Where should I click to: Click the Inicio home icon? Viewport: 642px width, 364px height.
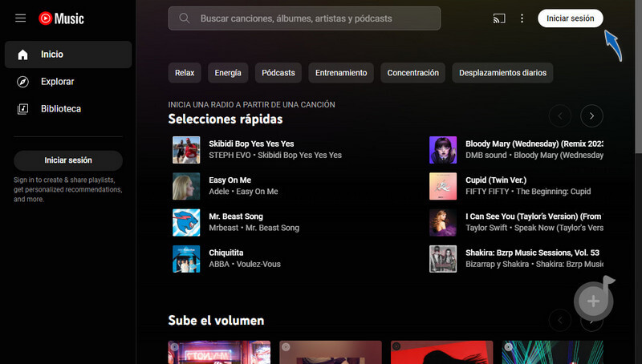coord(23,55)
